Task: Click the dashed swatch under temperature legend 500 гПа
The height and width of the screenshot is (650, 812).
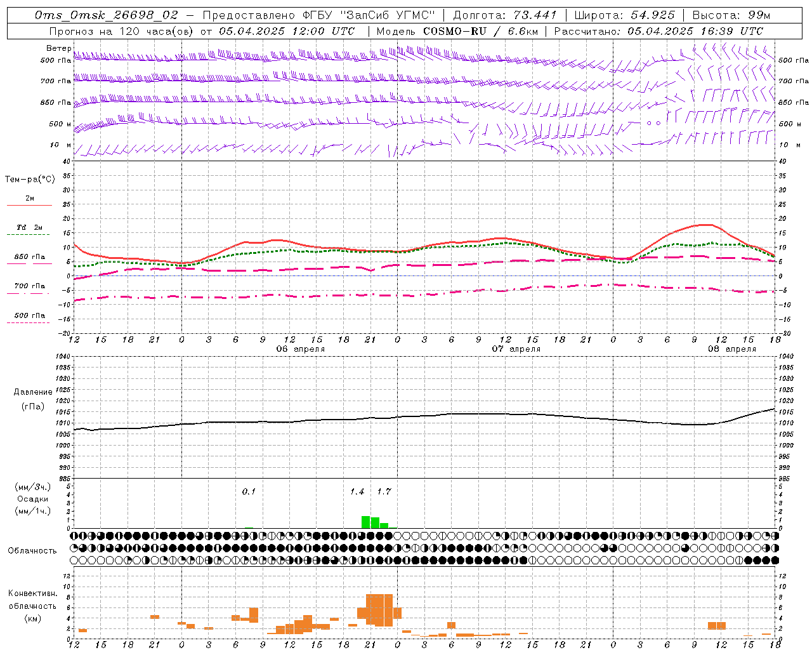Action: (x=29, y=323)
